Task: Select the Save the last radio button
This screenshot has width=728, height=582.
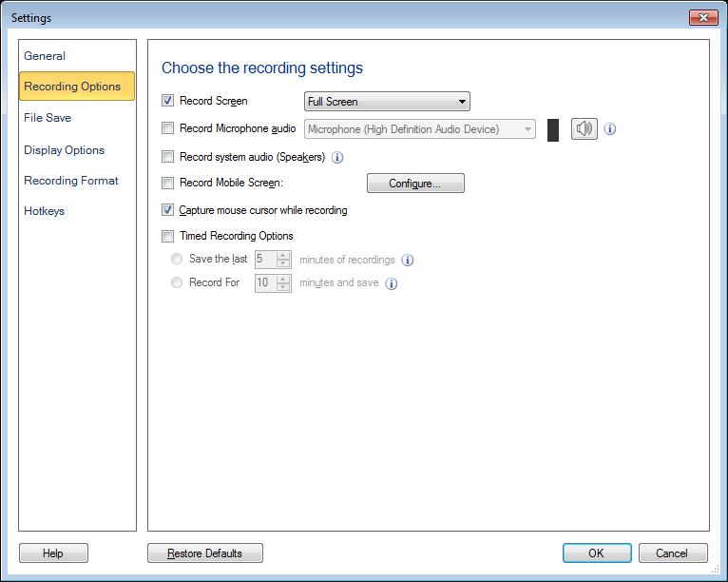Action: click(x=176, y=259)
